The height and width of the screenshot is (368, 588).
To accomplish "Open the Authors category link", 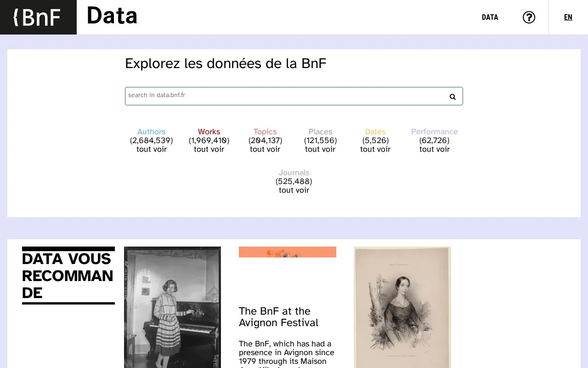I will click(151, 132).
